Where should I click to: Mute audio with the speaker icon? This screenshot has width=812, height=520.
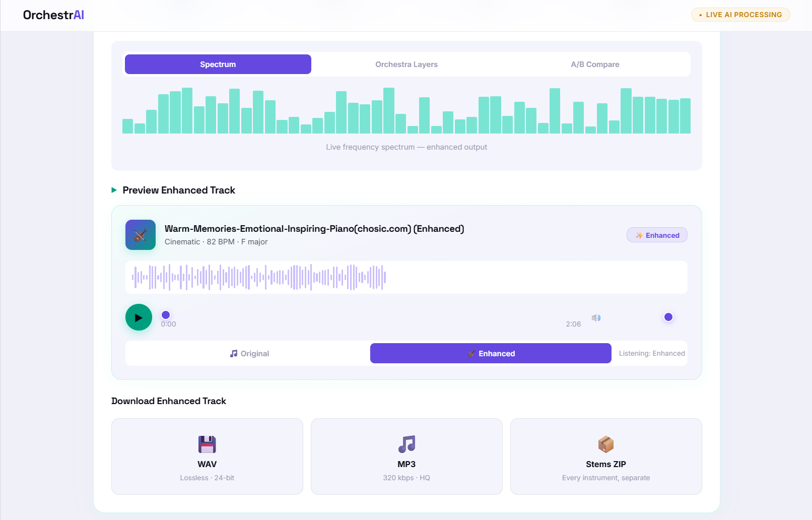pyautogui.click(x=596, y=318)
